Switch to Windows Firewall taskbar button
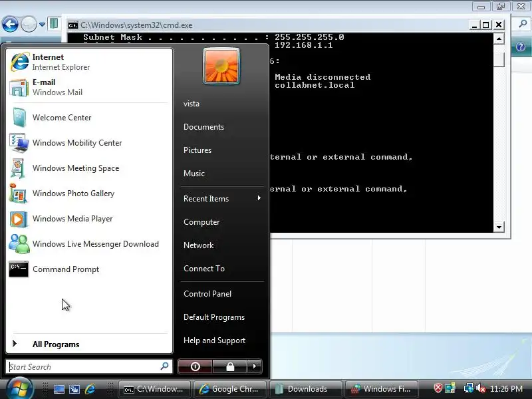The image size is (532, 399). coord(380,389)
